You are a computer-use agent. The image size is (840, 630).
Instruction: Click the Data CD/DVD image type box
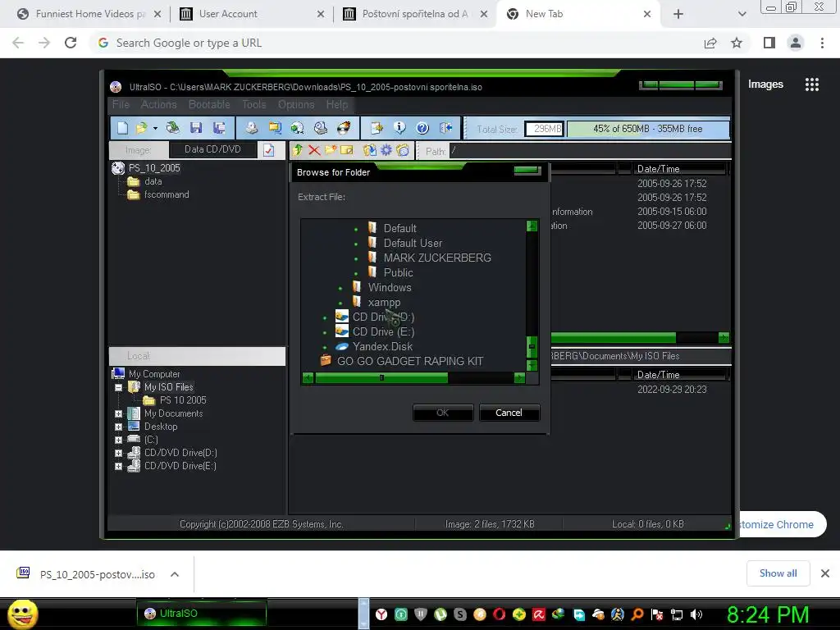tap(212, 149)
